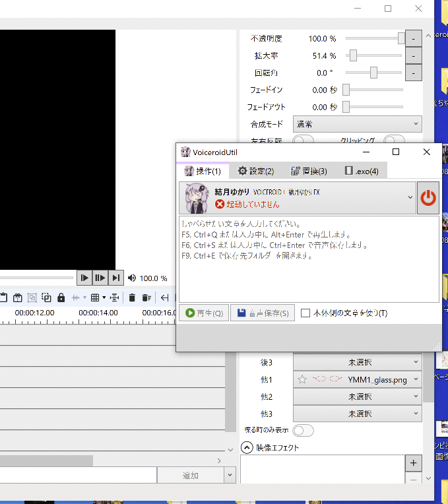
Task: Toggle the 喋る時のみ表示 switch
Action: click(x=303, y=430)
